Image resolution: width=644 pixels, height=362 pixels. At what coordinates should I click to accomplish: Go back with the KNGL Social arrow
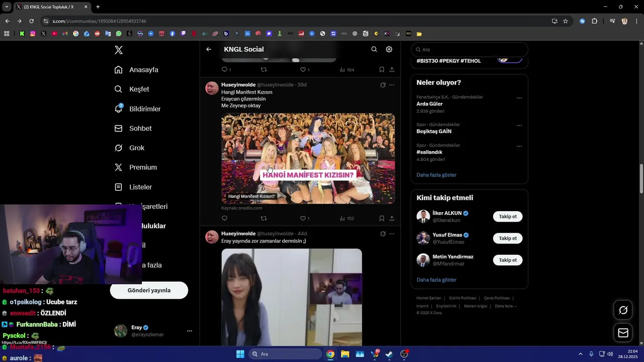point(209,49)
